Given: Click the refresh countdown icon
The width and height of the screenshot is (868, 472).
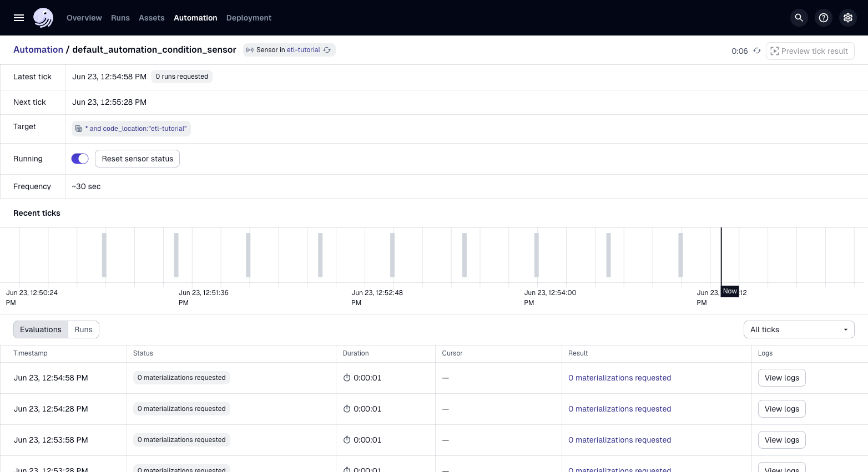Looking at the screenshot, I should 757,51.
